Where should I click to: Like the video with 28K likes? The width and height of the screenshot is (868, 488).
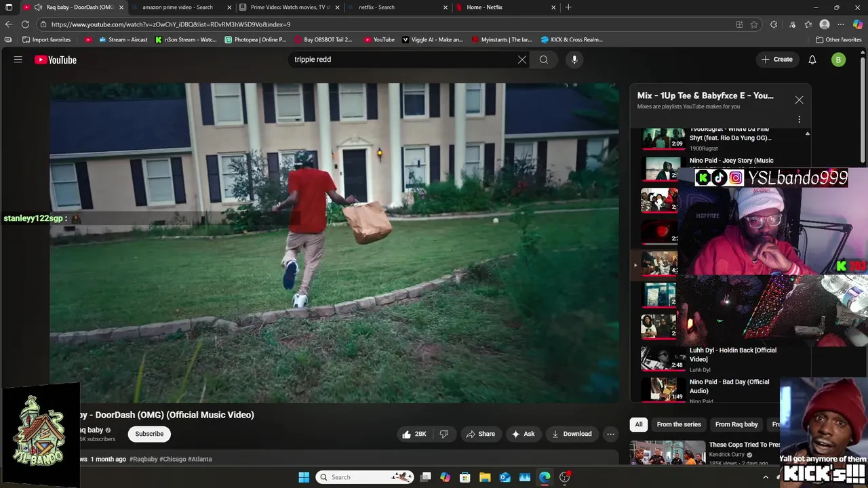point(414,434)
